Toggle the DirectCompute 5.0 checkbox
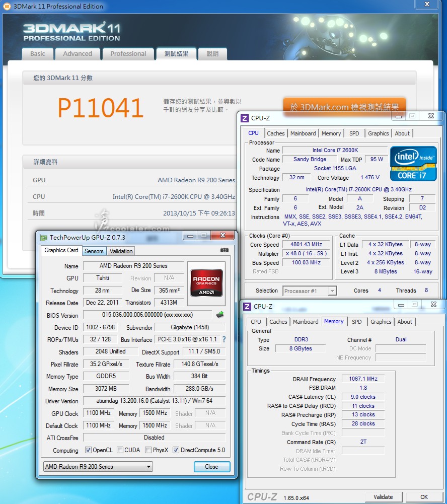Image resolution: width=447 pixels, height=504 pixels. pyautogui.click(x=176, y=450)
